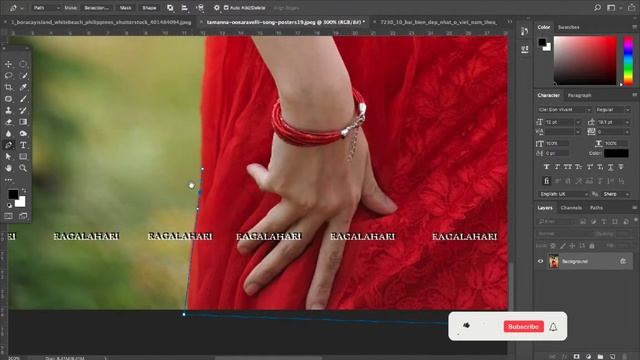Image resolution: width=640 pixels, height=360 pixels.
Task: Click the Selection... button
Action: pyautogui.click(x=97, y=8)
